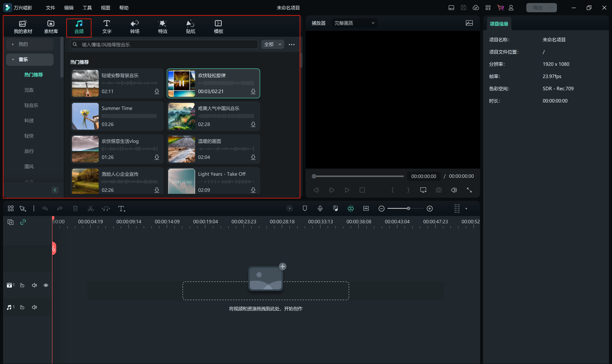This screenshot has width=612, height=364.
Task: Hide video track 1 with eye icon
Action: (x=46, y=285)
